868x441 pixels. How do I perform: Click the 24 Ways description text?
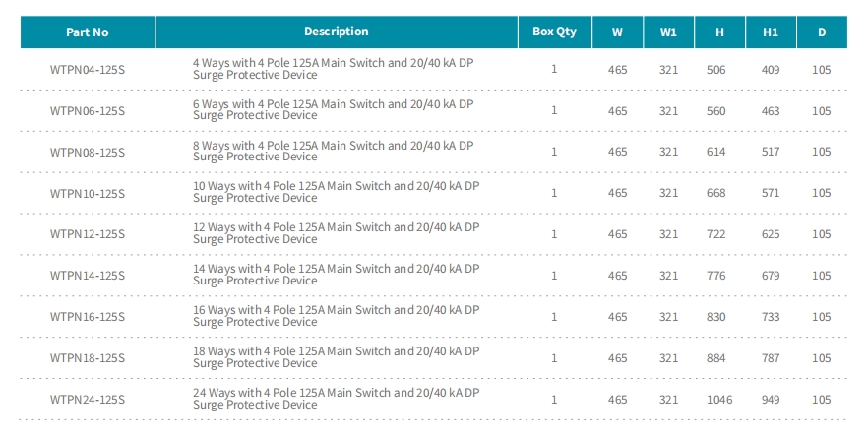[336, 399]
